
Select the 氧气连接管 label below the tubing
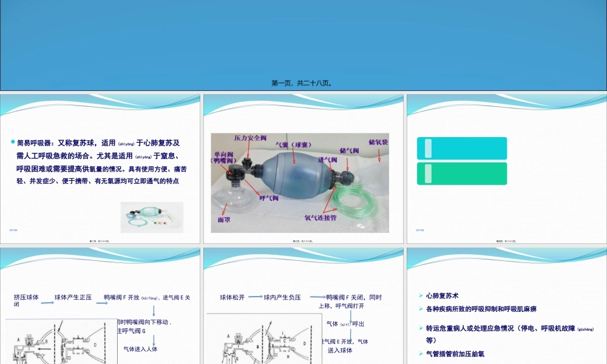[x=320, y=218]
